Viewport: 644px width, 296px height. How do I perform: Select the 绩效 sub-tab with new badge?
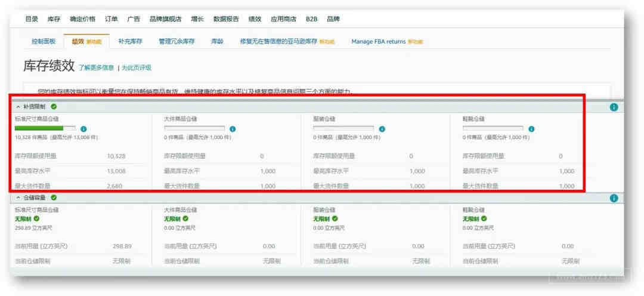86,42
